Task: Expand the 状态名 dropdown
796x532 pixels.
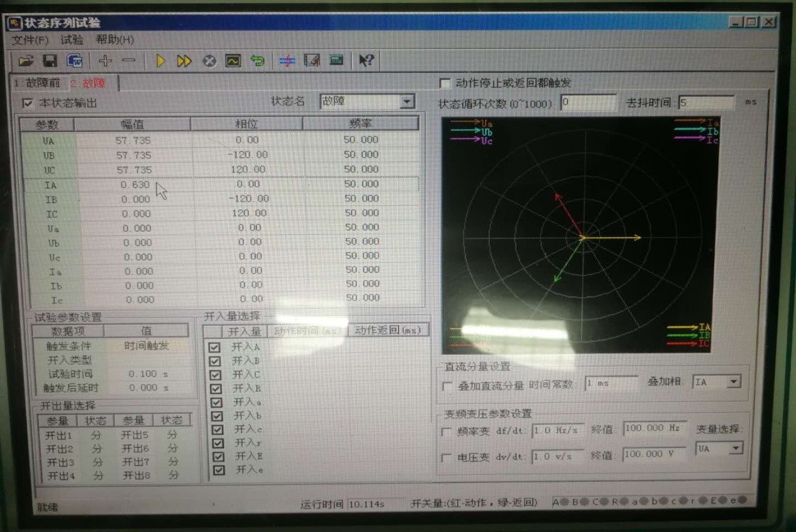Action: 407,101
